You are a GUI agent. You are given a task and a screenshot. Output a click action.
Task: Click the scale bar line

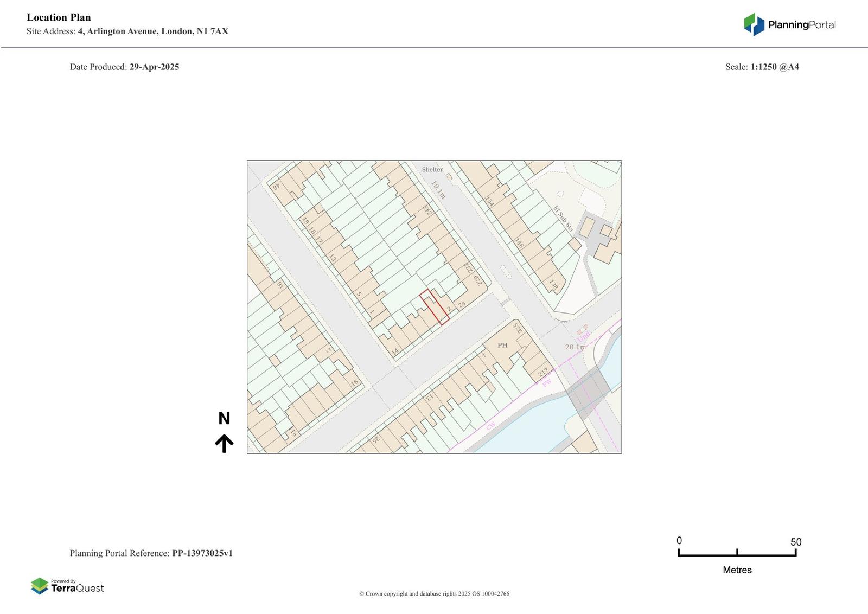pos(737,554)
